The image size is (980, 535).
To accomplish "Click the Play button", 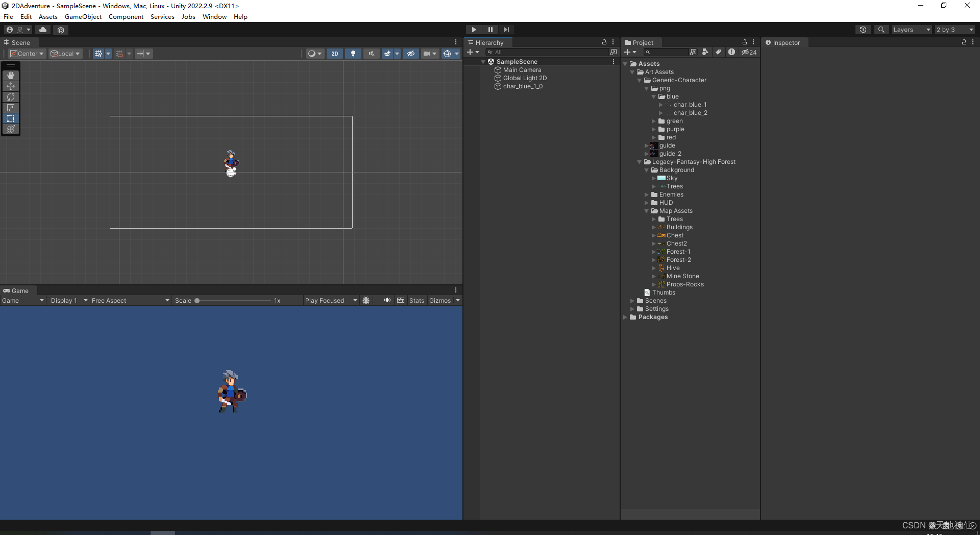I will click(x=474, y=30).
